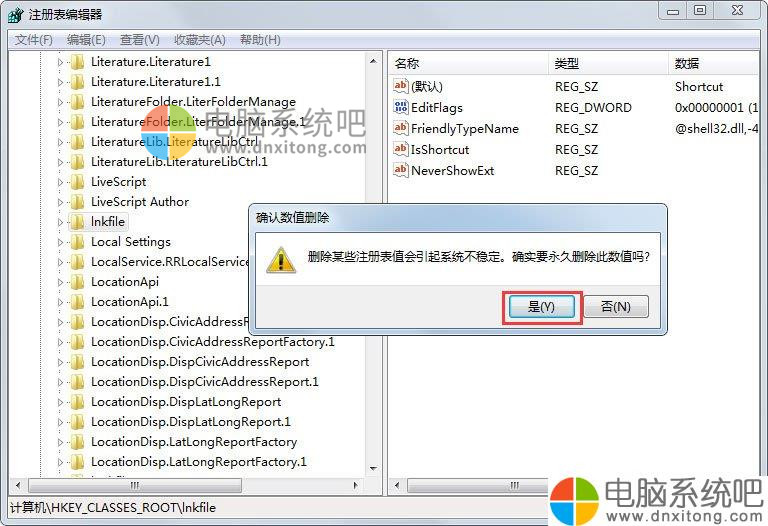This screenshot has height=526, width=768.
Task: Select the IsShortcut string value icon
Action: tap(401, 149)
